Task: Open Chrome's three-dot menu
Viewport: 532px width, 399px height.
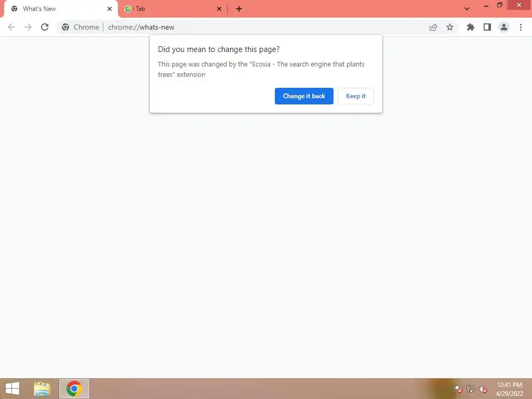Action: (521, 27)
